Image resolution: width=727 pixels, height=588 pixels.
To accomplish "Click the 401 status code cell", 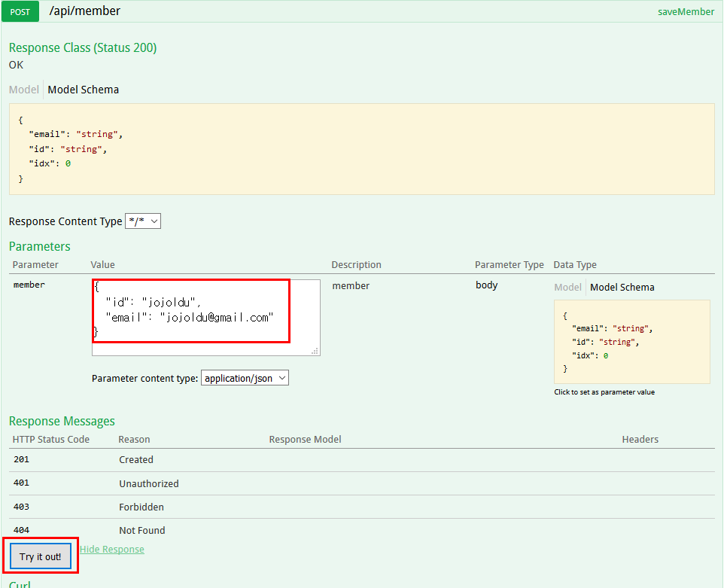I will pyautogui.click(x=21, y=483).
